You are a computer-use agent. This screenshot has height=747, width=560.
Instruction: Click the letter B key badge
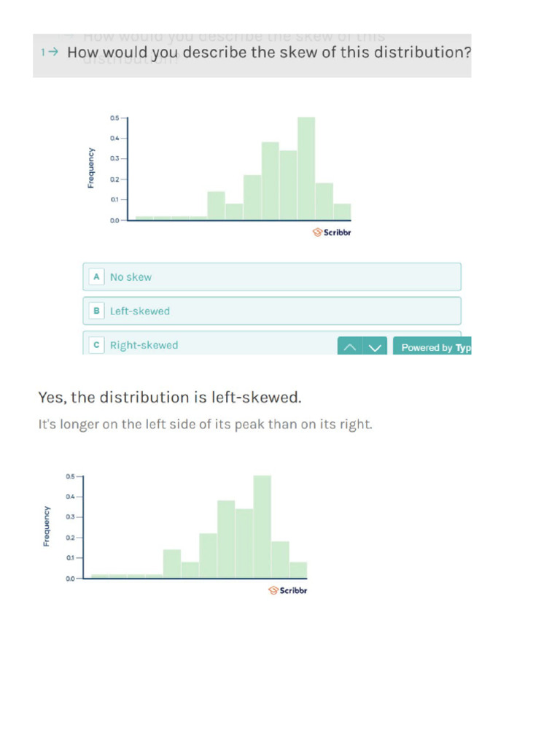[96, 311]
